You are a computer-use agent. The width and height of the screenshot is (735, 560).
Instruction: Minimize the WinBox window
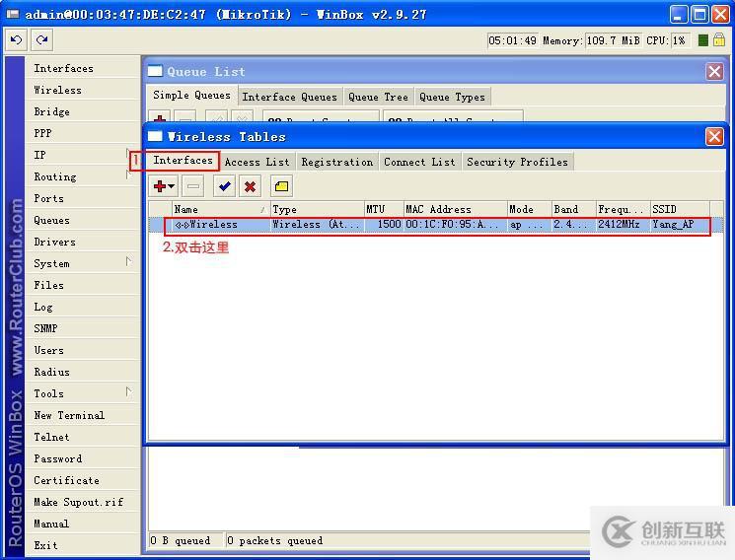(x=679, y=14)
